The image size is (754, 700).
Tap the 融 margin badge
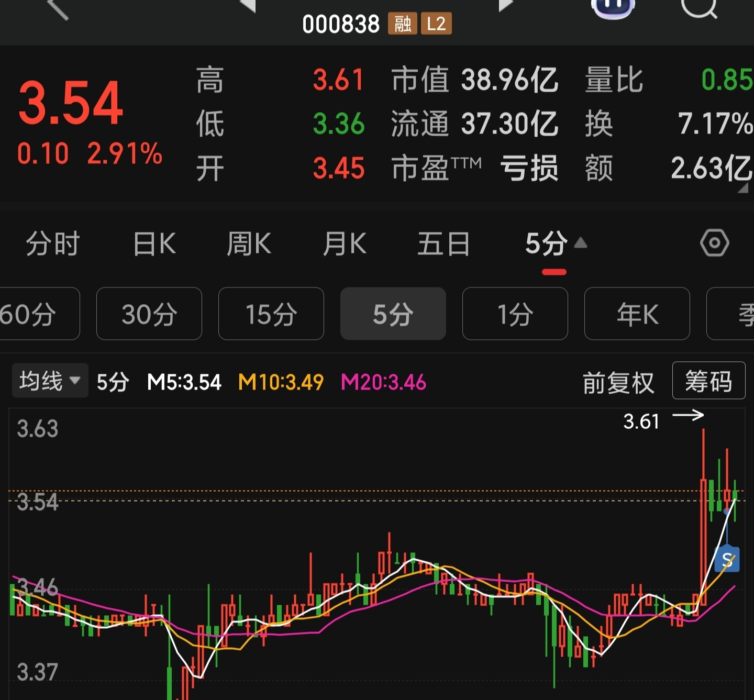[x=402, y=24]
